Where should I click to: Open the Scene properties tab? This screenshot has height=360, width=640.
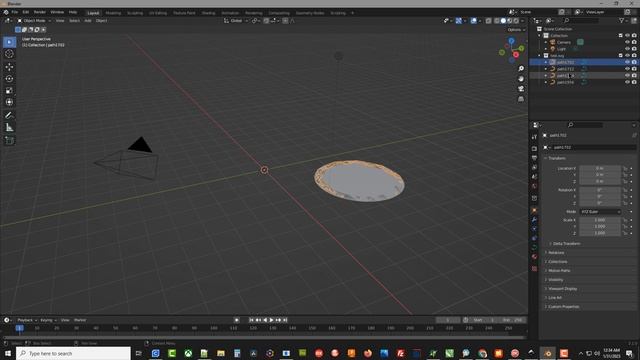[x=534, y=177]
